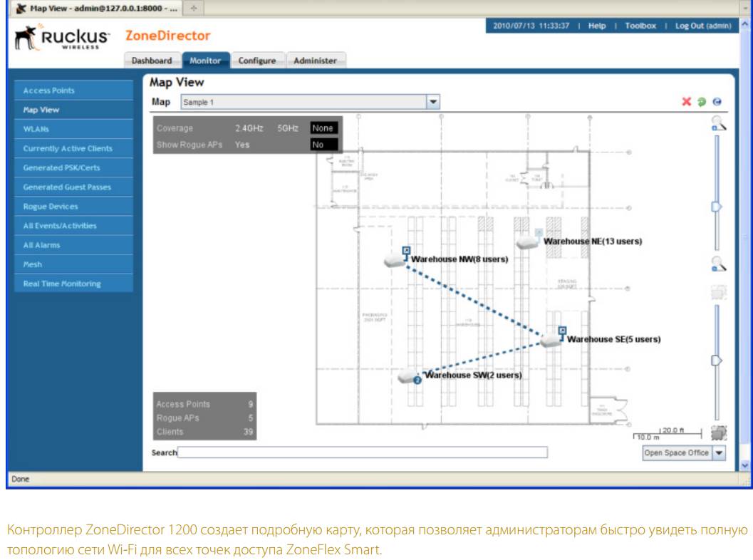Click the red X icon above the map

click(x=687, y=103)
